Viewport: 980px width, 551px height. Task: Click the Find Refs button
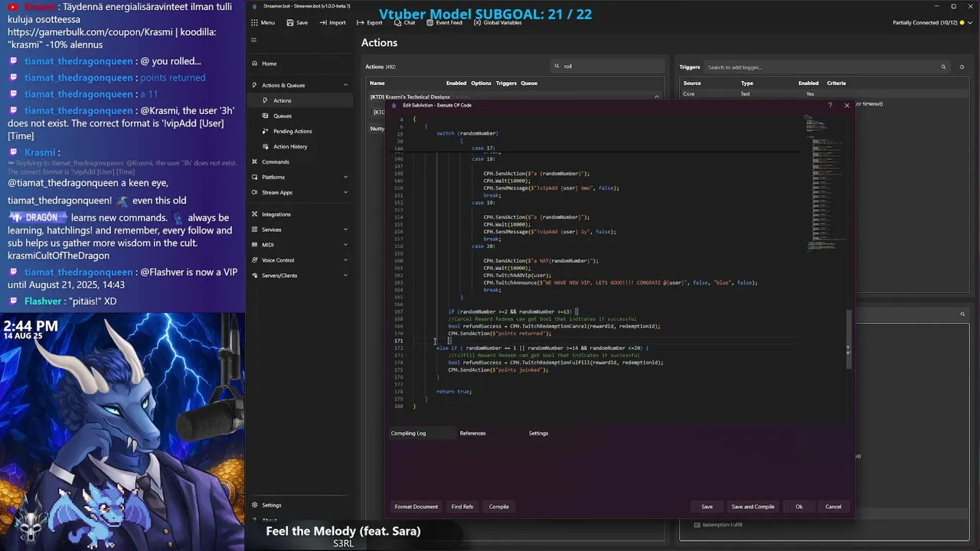tap(462, 507)
